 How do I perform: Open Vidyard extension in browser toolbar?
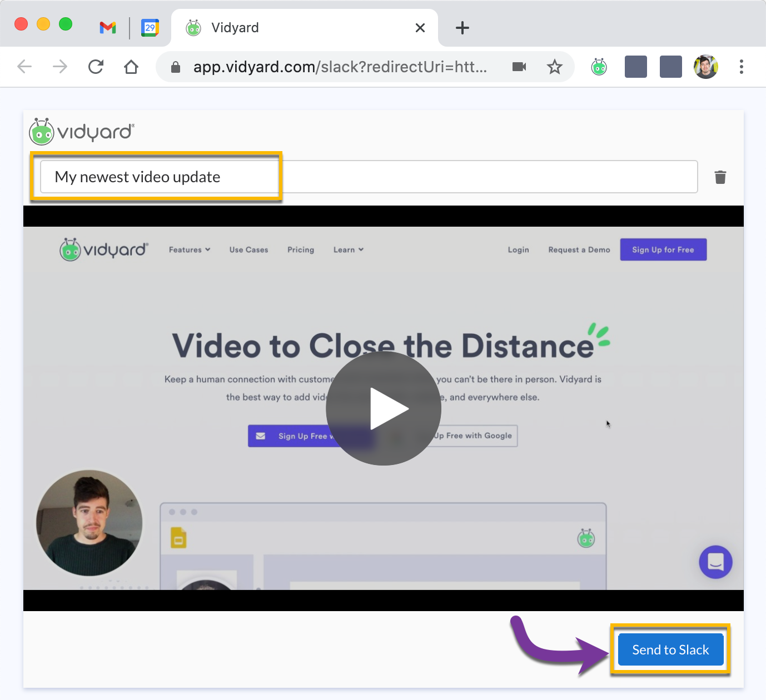click(599, 67)
